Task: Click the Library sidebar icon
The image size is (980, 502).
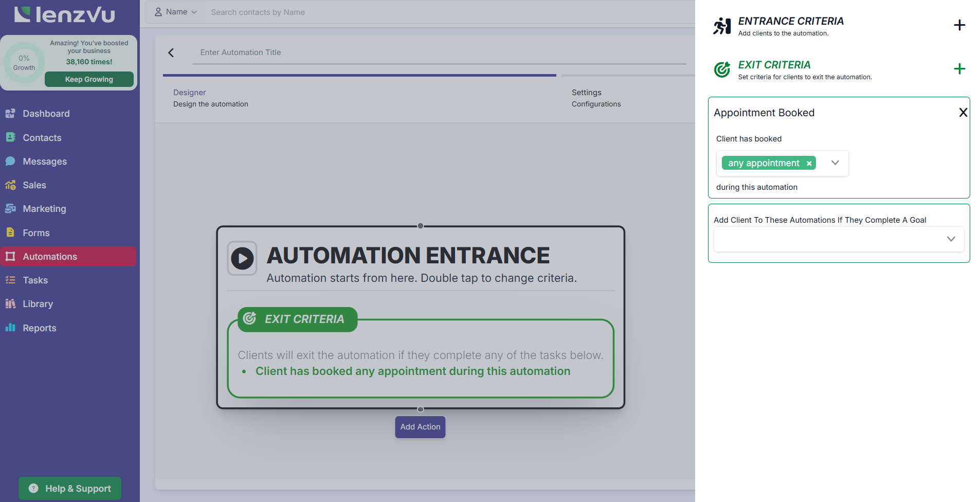Action: (10, 303)
